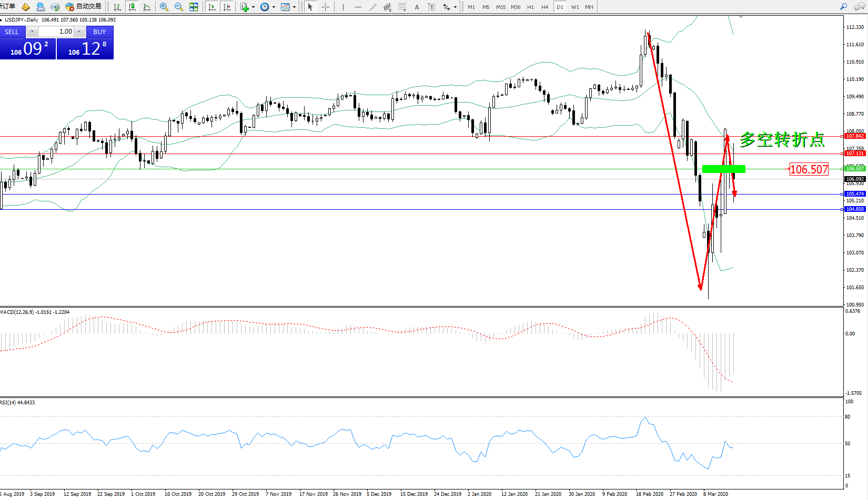The image size is (868, 500).
Task: Enable chart shift toggle
Action: point(227,7)
